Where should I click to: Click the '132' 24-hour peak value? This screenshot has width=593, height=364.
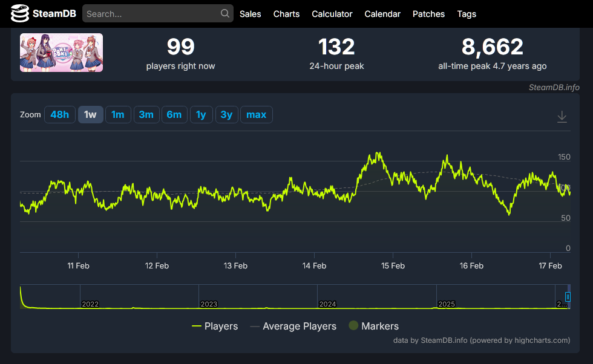tap(336, 47)
